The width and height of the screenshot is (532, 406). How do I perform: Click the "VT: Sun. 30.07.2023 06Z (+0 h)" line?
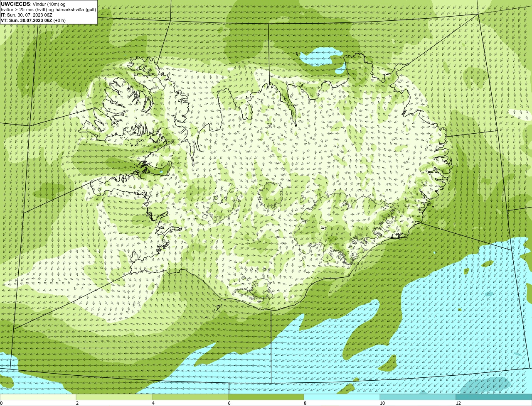coord(33,20)
